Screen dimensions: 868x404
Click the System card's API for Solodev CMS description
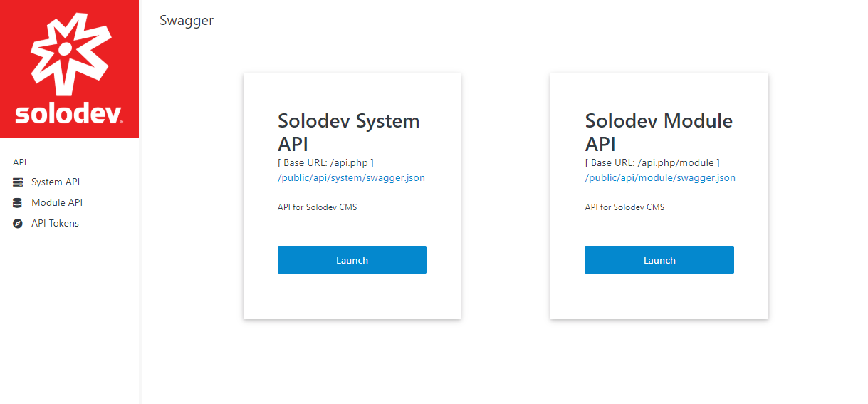pyautogui.click(x=317, y=207)
